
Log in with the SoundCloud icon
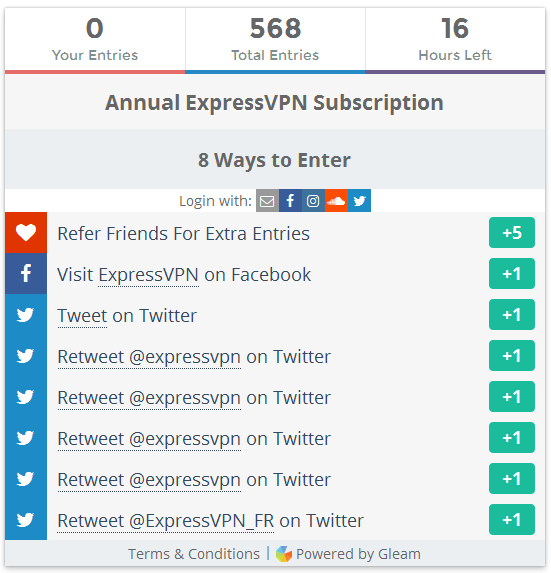click(336, 201)
